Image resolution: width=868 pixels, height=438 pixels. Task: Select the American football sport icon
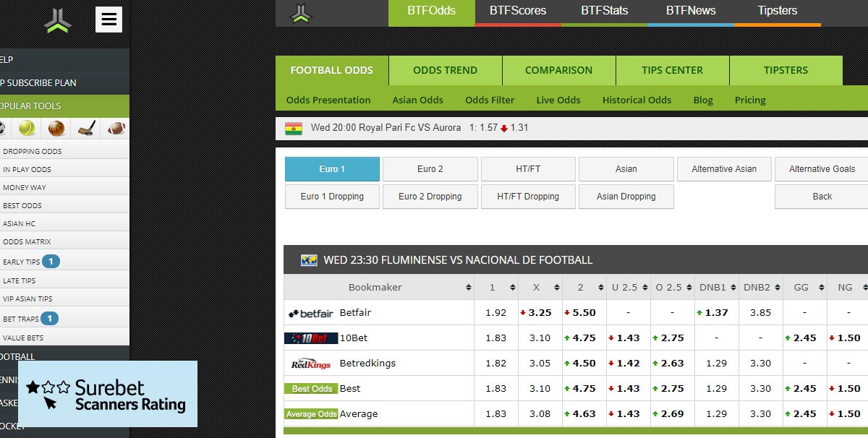pyautogui.click(x=116, y=129)
